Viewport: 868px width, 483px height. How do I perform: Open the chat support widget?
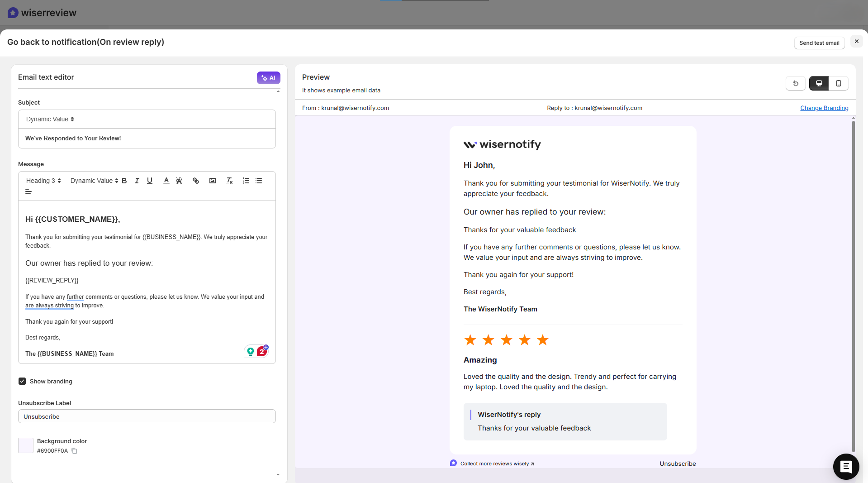coord(846,467)
